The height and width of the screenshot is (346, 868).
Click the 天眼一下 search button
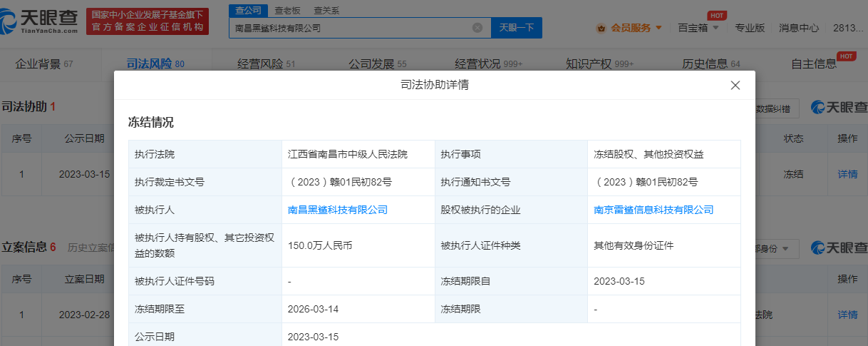point(517,28)
